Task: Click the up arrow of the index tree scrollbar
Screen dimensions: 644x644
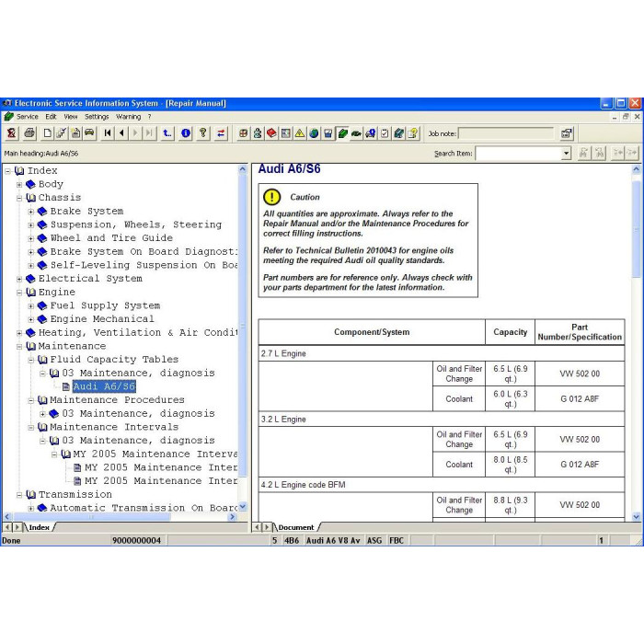Action: (x=242, y=168)
